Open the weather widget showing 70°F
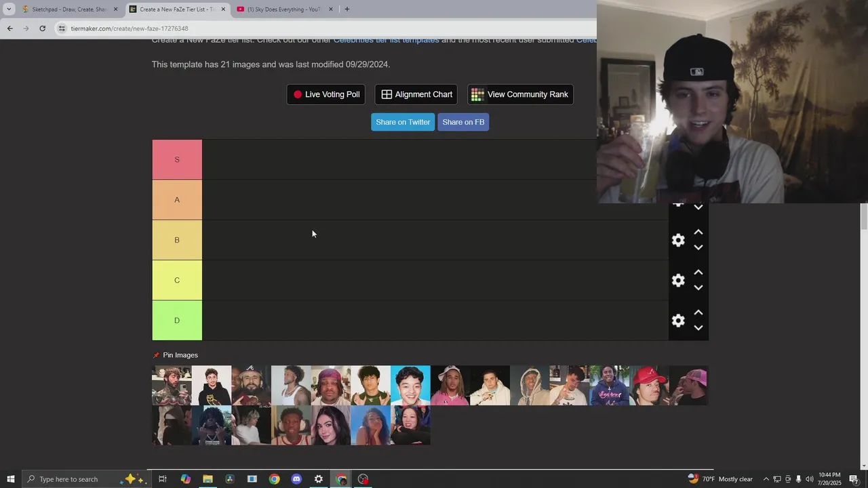Image resolution: width=868 pixels, height=488 pixels. [x=720, y=479]
